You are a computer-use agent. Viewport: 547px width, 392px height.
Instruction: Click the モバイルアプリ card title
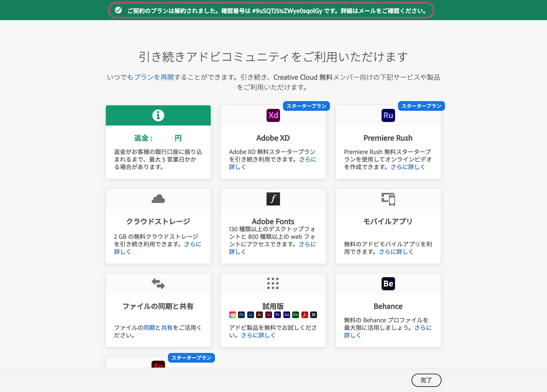point(388,222)
